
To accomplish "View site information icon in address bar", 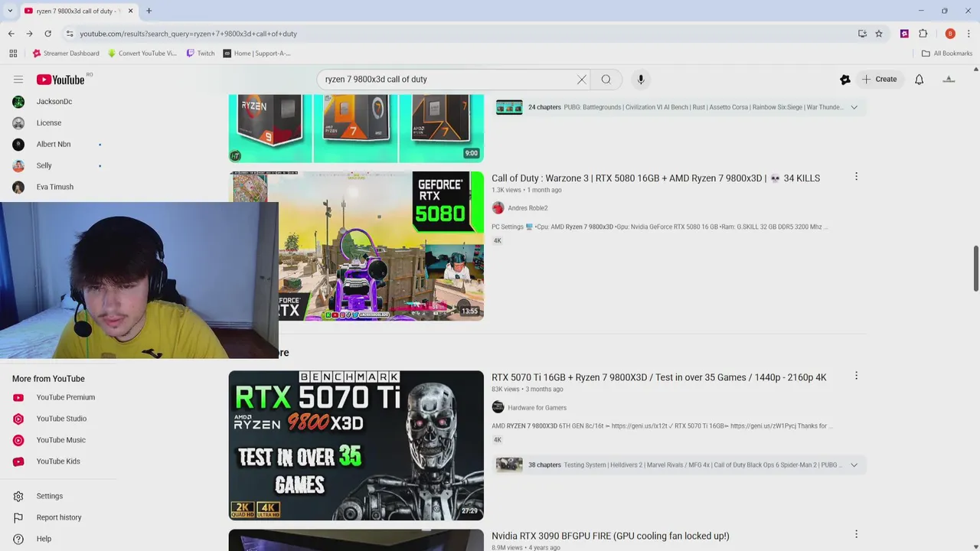I will coord(69,34).
